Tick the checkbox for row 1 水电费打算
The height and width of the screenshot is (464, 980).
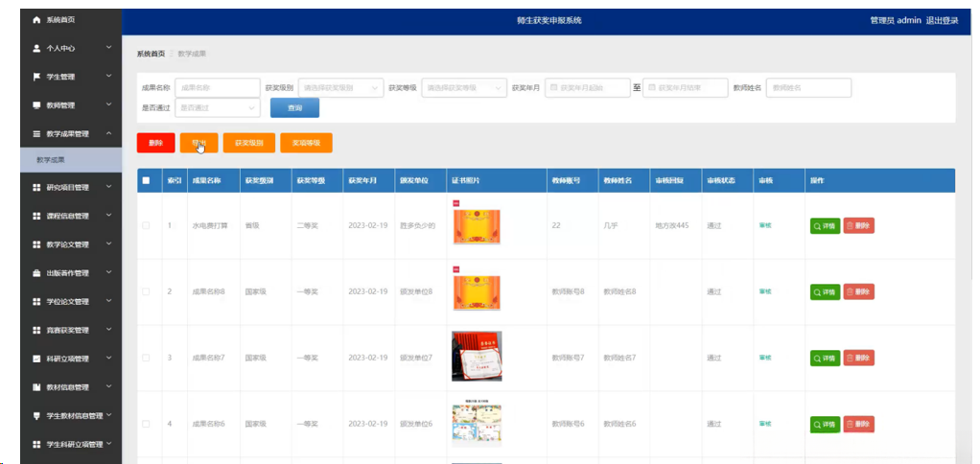pyautogui.click(x=147, y=225)
